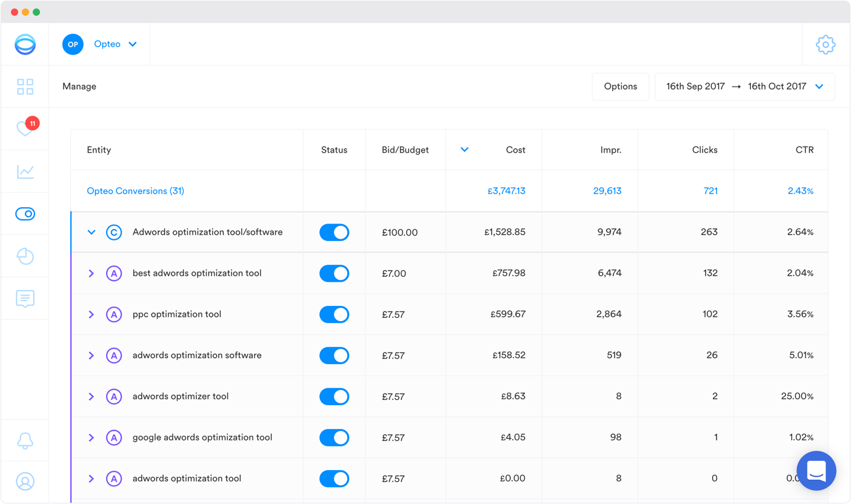Screen dimensions: 851x504
Task: Click bid £7.57 for ppc optimization tool
Action: tap(393, 315)
